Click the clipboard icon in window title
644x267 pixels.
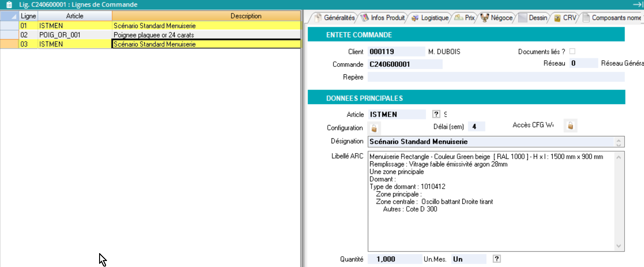point(9,5)
